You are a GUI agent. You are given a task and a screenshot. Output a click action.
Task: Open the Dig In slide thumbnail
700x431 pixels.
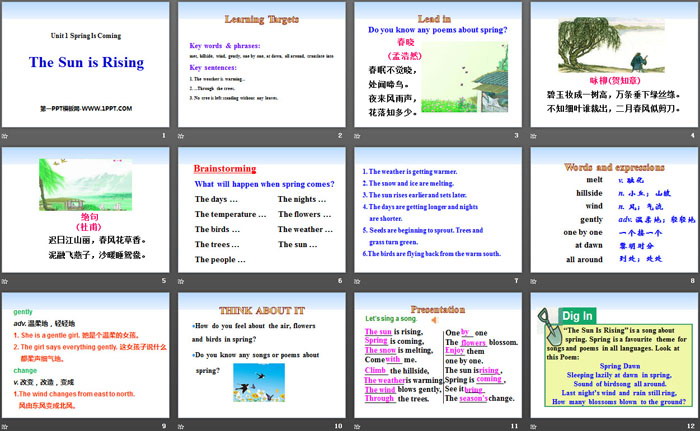614,355
